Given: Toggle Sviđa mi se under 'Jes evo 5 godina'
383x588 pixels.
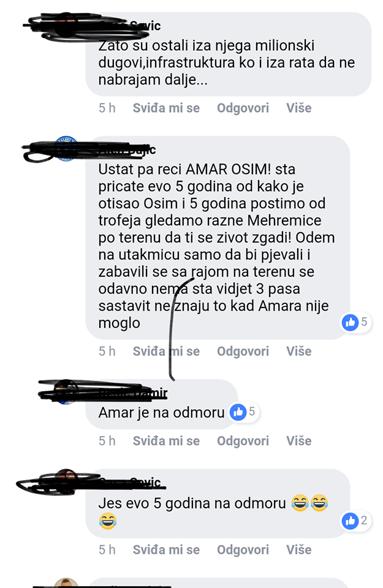Looking at the screenshot, I should (166, 550).
